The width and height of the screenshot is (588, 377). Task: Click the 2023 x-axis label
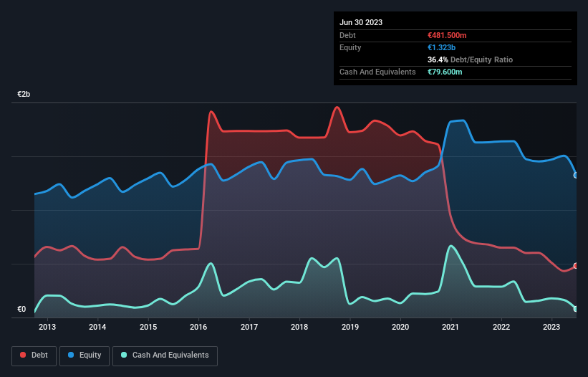[x=551, y=327]
